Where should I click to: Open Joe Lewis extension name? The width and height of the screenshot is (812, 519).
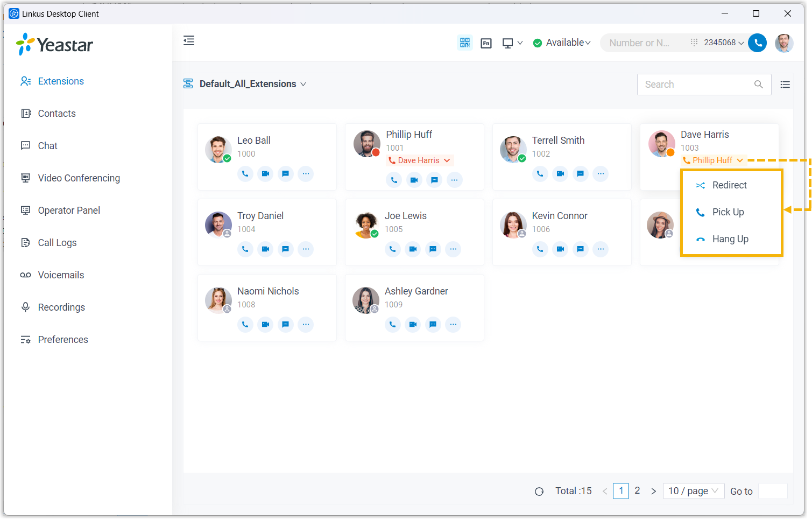[x=406, y=216]
